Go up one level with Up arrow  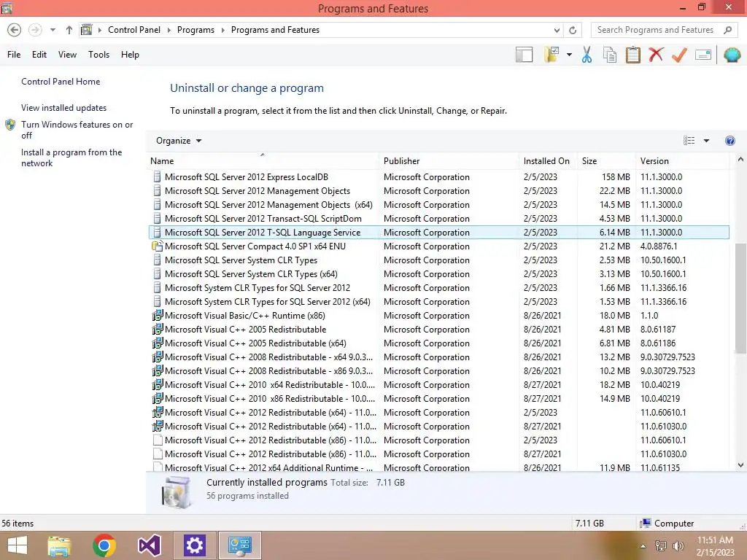tap(69, 30)
